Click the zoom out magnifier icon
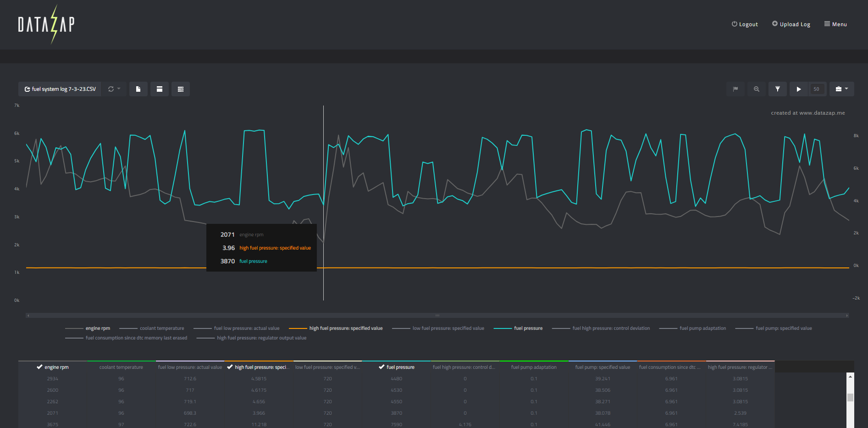Screen dimensions: 868x428 tap(756, 89)
